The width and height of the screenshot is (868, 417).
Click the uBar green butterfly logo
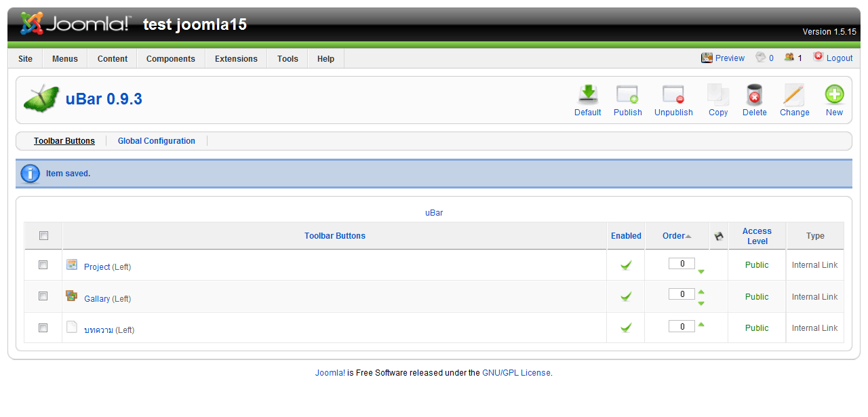tap(41, 99)
